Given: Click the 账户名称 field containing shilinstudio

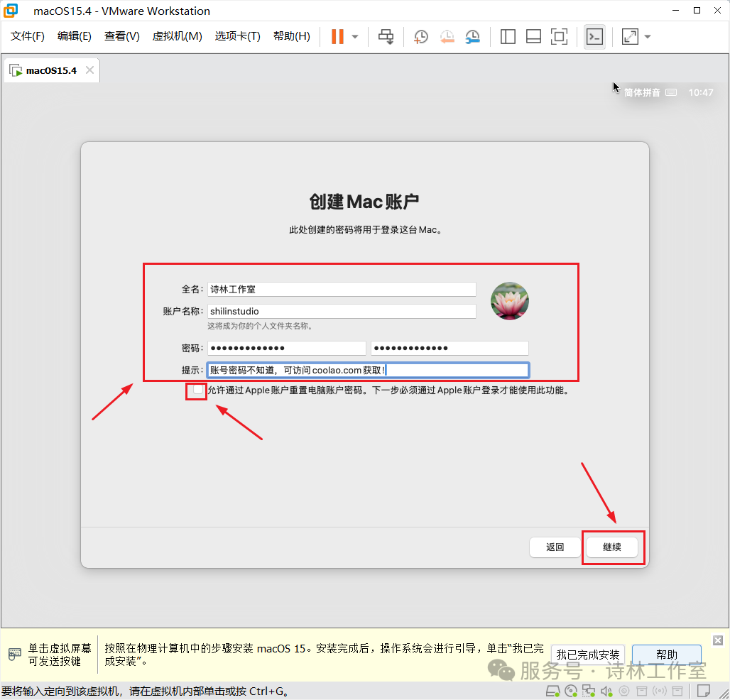Looking at the screenshot, I should [x=342, y=311].
